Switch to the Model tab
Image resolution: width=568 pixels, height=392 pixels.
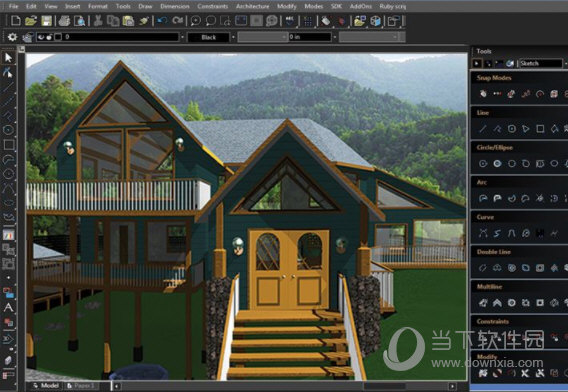click(46, 385)
